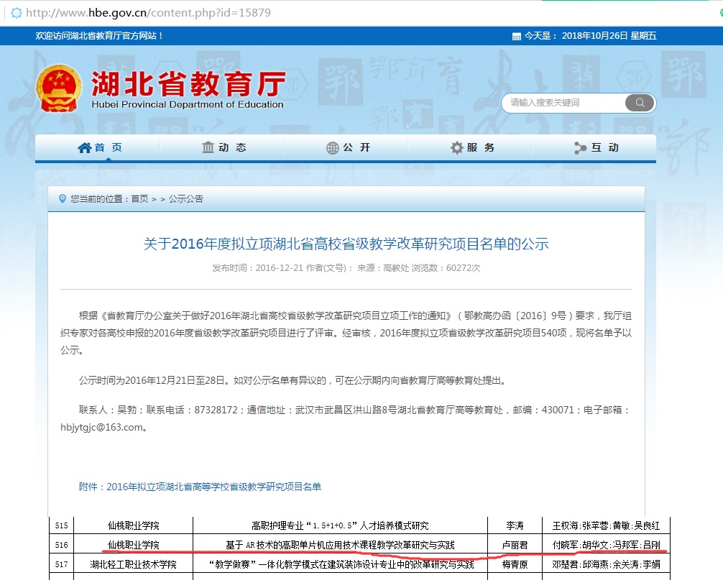Click the email hbjytgjc@163.com text
This screenshot has width=723, height=588.
click(101, 427)
